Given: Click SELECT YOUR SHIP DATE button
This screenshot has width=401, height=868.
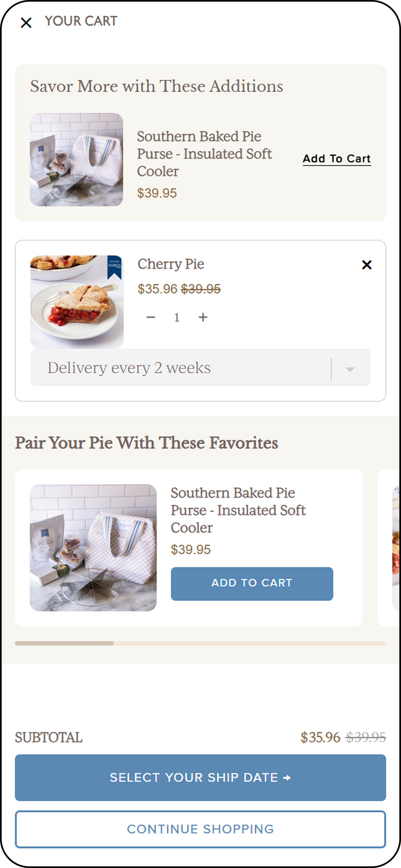Looking at the screenshot, I should [x=200, y=778].
